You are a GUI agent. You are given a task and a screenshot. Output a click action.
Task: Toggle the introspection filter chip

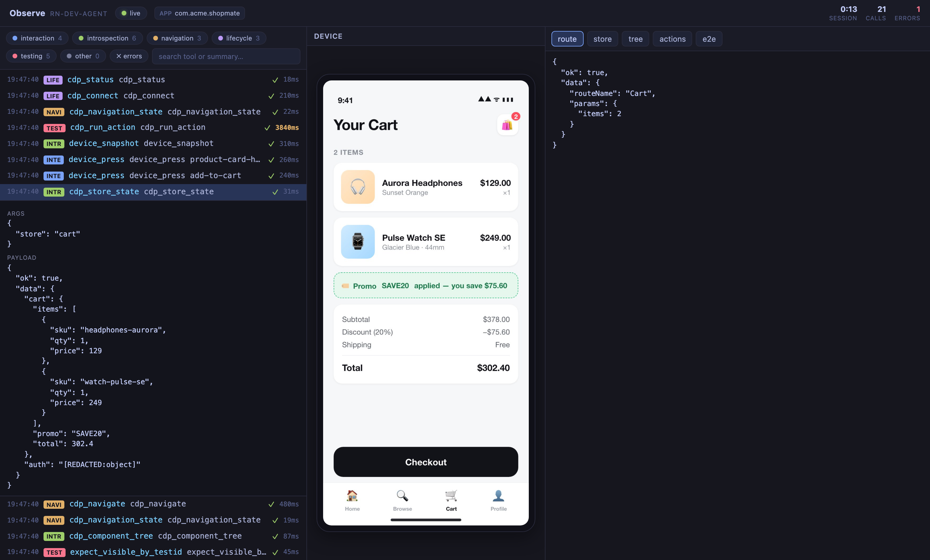coord(108,38)
